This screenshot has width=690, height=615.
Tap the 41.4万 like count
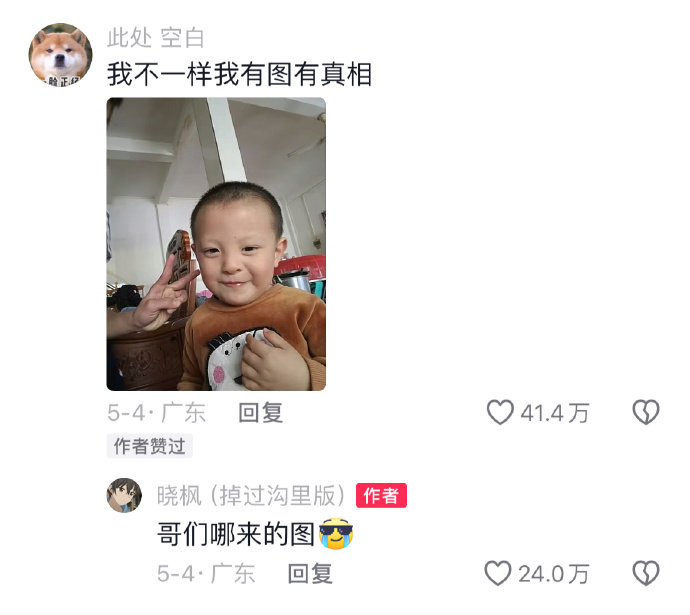click(554, 413)
